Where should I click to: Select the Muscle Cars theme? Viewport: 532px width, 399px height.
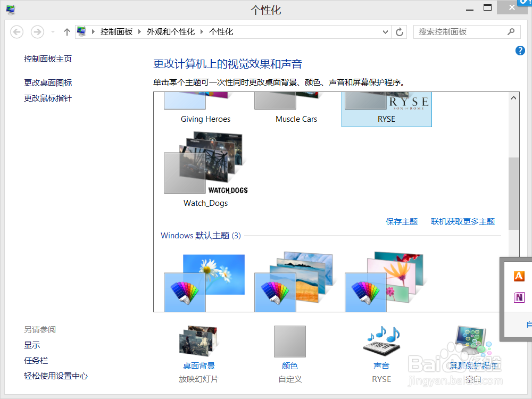[296, 109]
